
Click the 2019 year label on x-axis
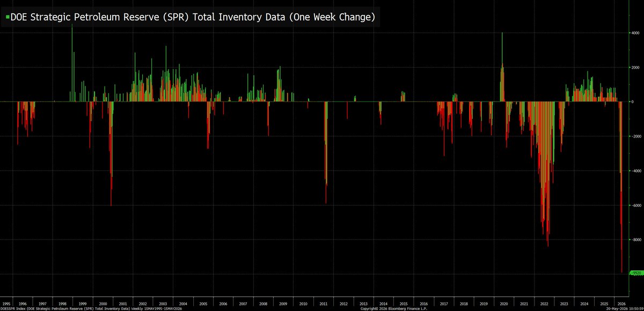[482, 303]
